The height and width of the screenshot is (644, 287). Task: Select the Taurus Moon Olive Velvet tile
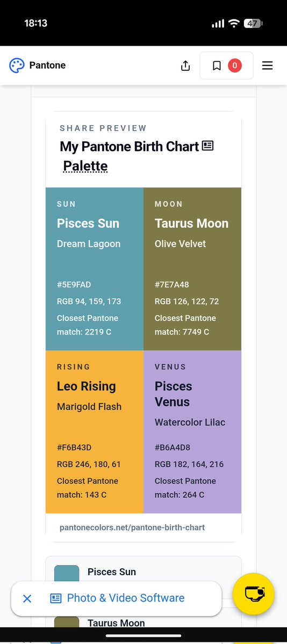[192, 269]
